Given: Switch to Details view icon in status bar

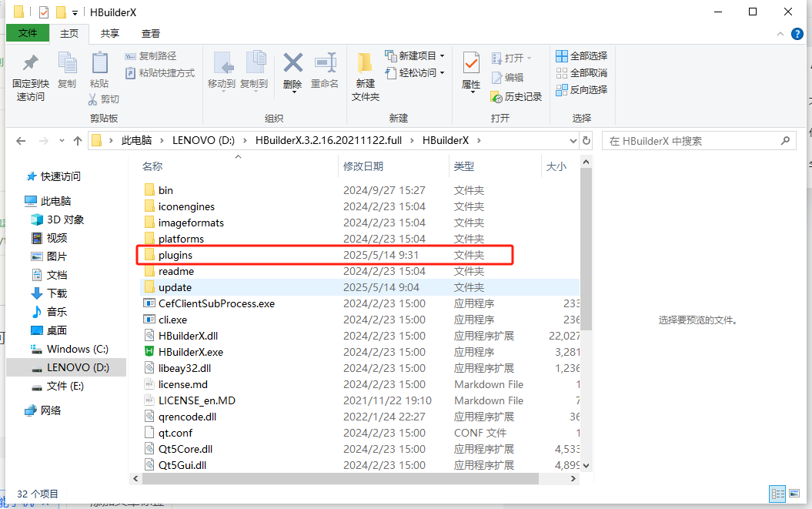Looking at the screenshot, I should coord(778,494).
